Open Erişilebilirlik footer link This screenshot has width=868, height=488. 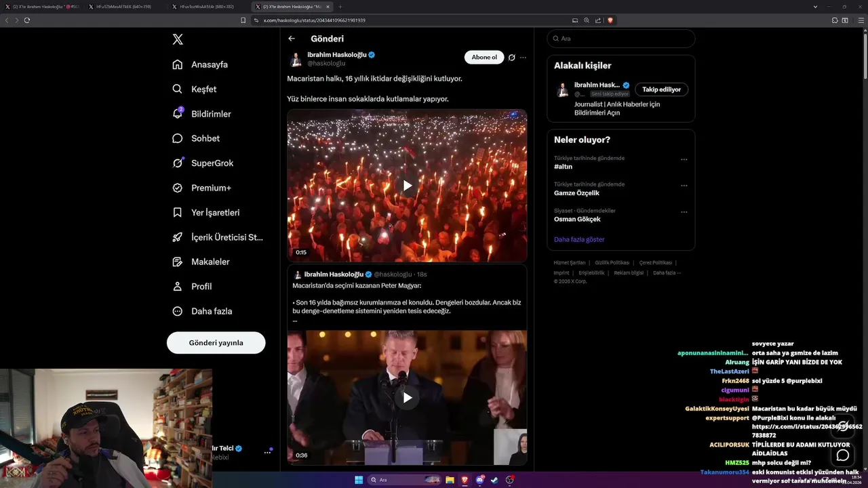(591, 272)
